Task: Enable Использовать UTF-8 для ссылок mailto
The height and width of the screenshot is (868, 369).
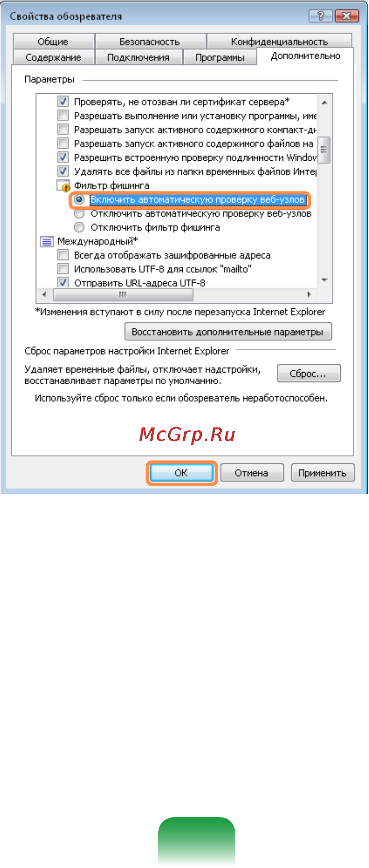Action: point(63,269)
